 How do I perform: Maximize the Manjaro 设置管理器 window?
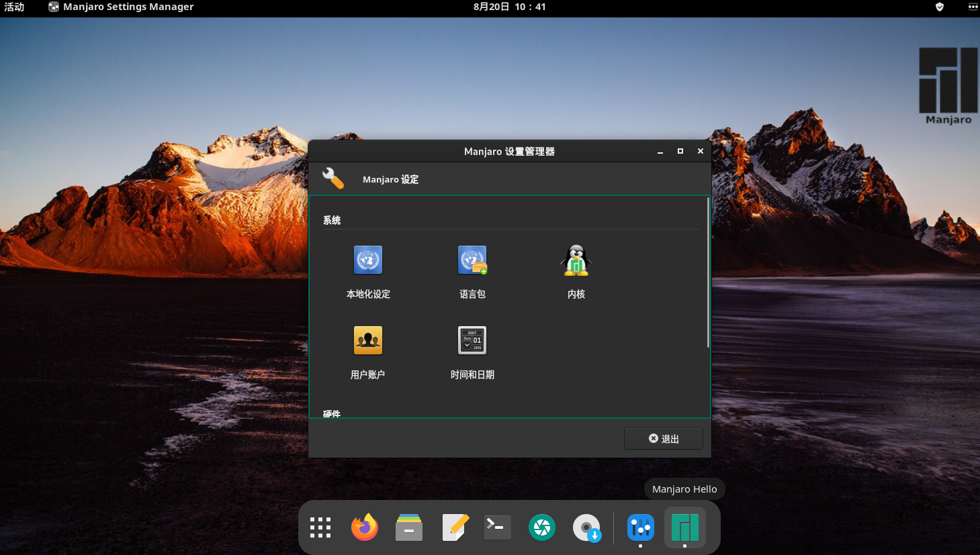[x=680, y=152]
